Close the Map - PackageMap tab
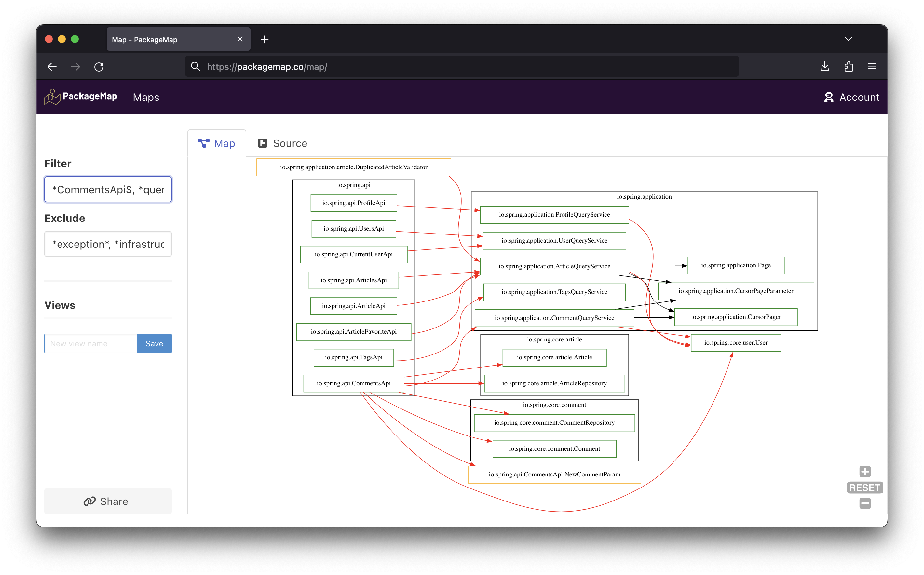The width and height of the screenshot is (924, 575). [240, 39]
